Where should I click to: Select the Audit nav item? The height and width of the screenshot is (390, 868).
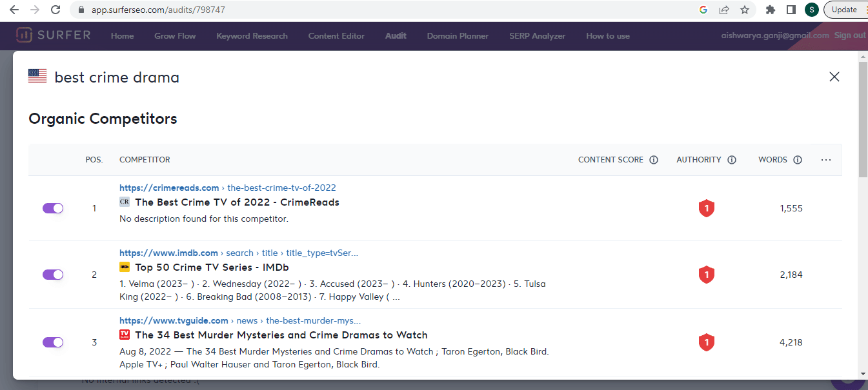tap(396, 36)
